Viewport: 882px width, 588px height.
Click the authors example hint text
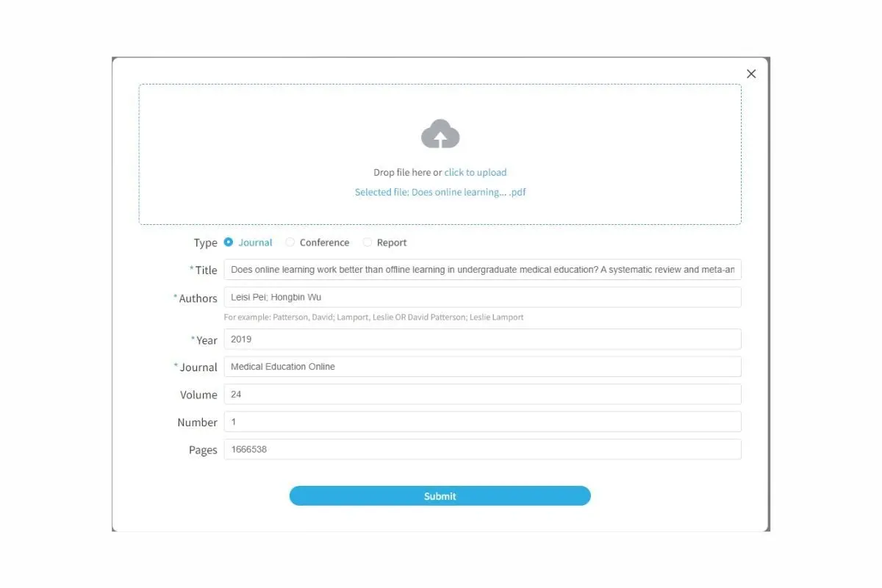[x=374, y=318]
